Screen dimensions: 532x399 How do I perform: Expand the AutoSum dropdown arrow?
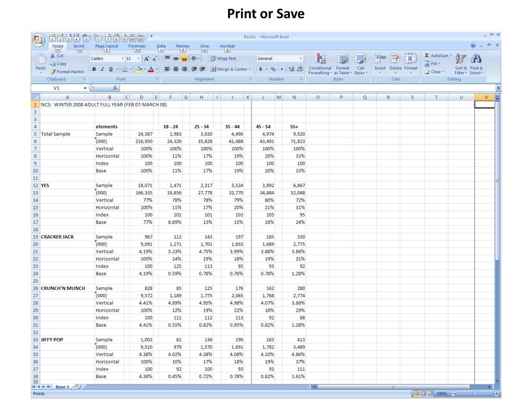[x=451, y=56]
